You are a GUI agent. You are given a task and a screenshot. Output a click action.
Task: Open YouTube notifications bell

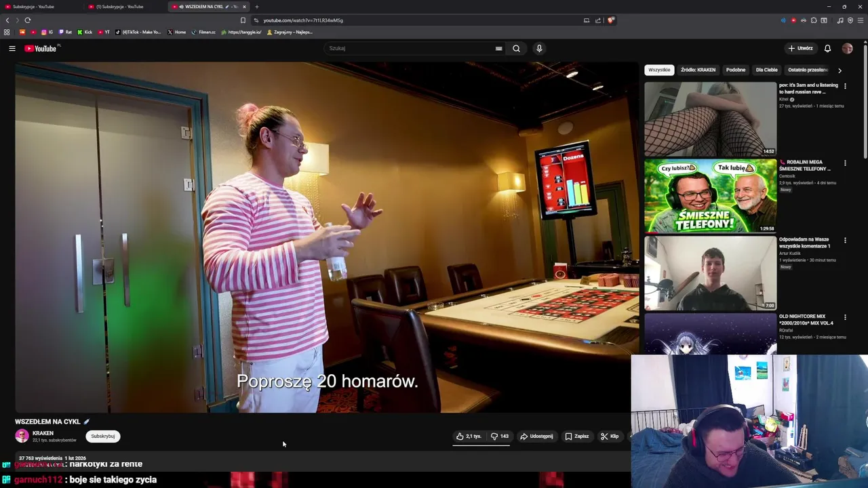point(827,48)
